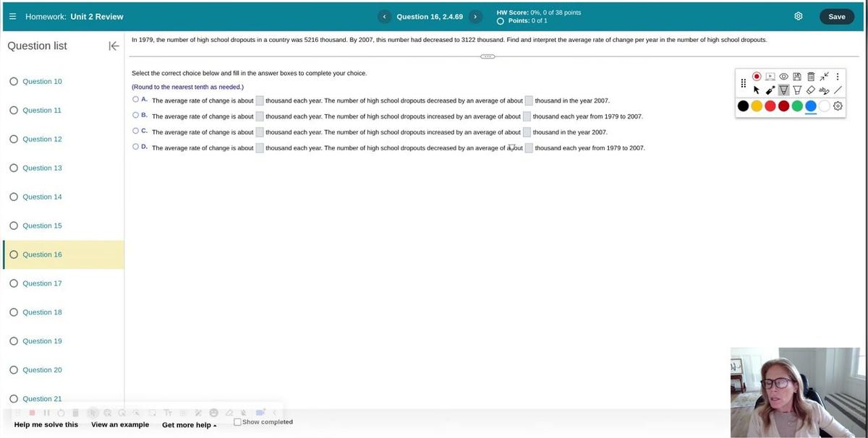Pick the green pen color swatch
868x438 pixels.
(x=797, y=106)
